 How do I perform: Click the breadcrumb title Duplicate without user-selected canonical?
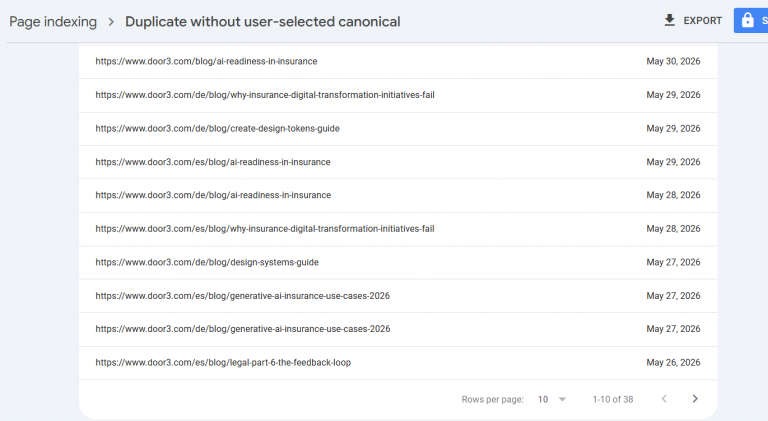[263, 22]
